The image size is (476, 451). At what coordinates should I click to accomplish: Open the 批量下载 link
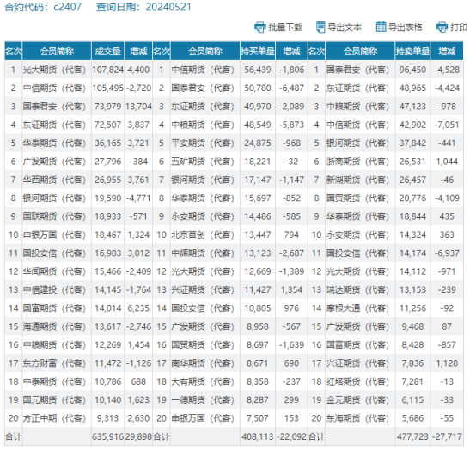285,27
